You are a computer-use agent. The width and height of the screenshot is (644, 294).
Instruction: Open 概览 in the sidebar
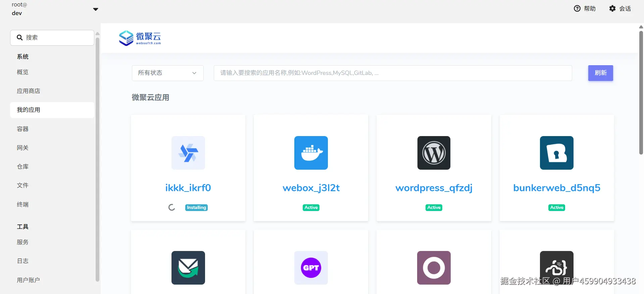(52, 72)
